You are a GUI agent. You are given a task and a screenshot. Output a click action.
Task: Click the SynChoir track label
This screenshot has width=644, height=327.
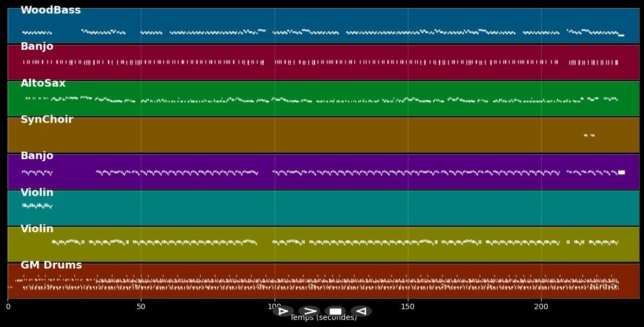(47, 120)
